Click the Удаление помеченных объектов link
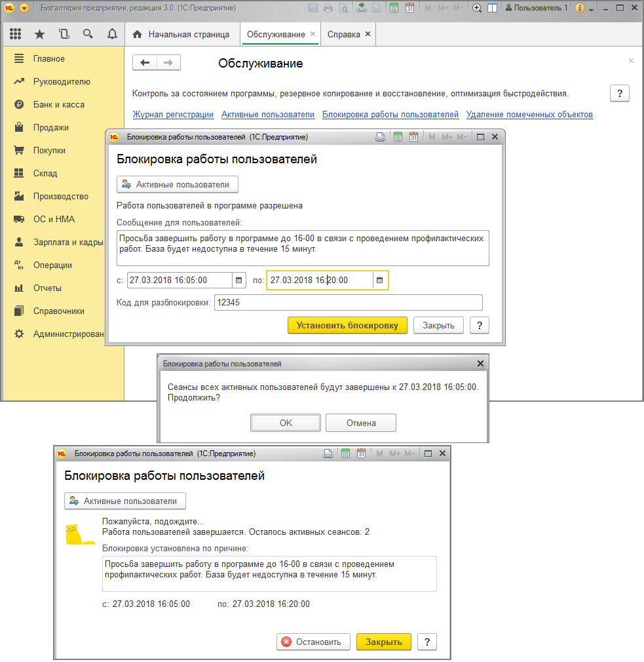 (x=529, y=115)
